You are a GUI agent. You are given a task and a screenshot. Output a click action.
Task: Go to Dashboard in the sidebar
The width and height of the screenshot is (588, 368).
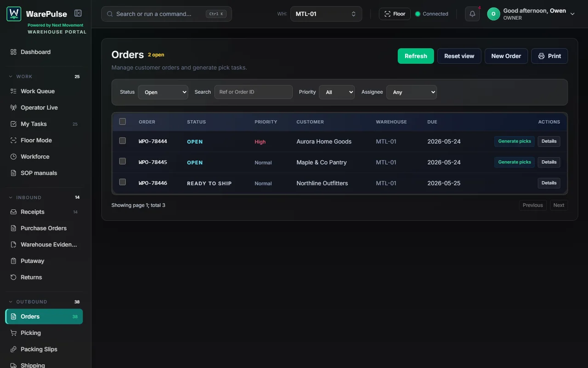[x=44, y=52]
